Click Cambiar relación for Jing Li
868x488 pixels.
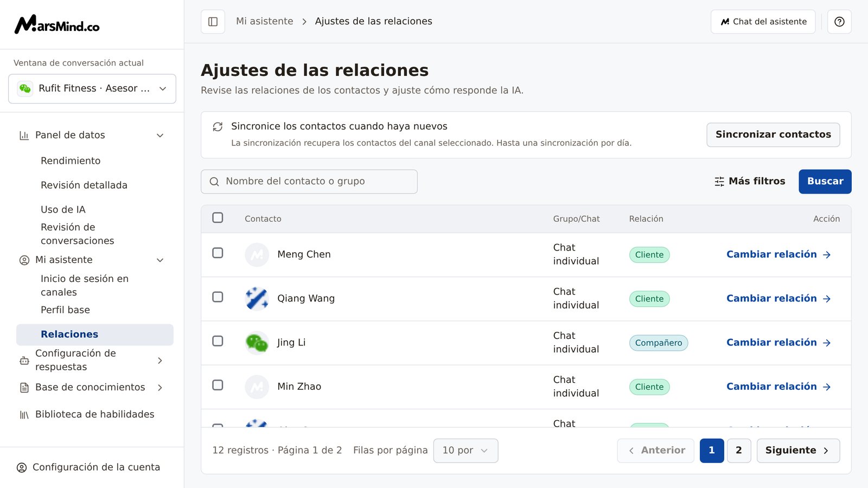pos(778,343)
